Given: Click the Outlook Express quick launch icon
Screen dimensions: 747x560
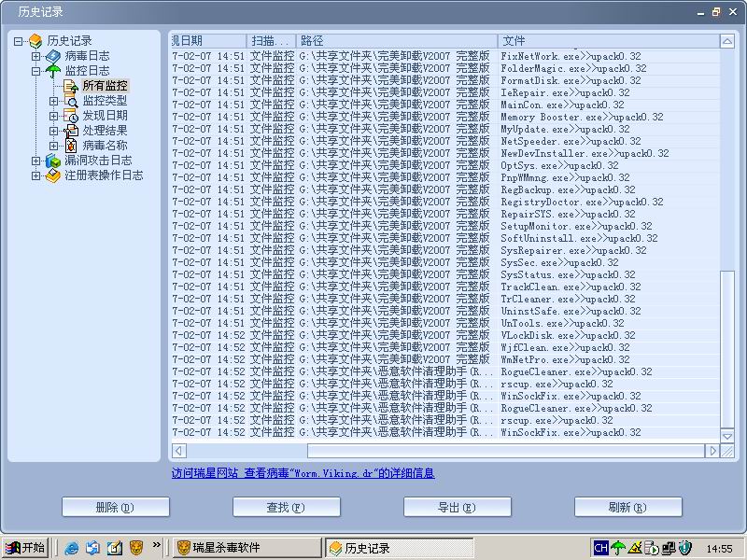Looking at the screenshot, I should pyautogui.click(x=92, y=548).
